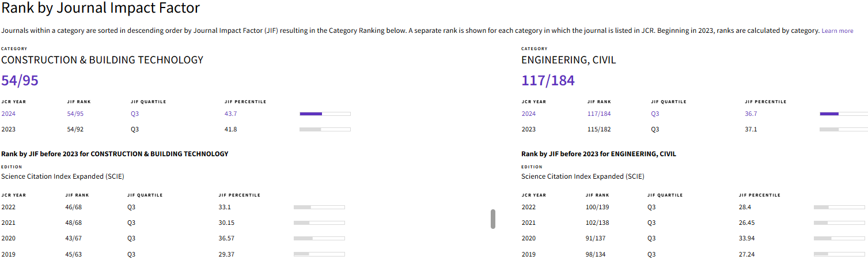Image resolution: width=868 pixels, height=260 pixels.
Task: Click the 2022 percentile bar showing 33.1
Action: [319, 207]
